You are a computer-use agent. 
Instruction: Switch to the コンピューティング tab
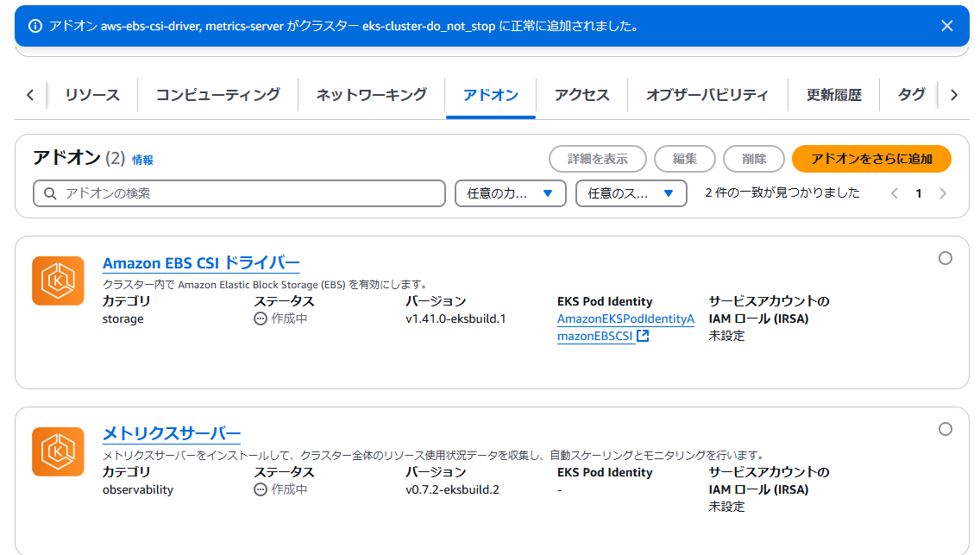pos(217,95)
